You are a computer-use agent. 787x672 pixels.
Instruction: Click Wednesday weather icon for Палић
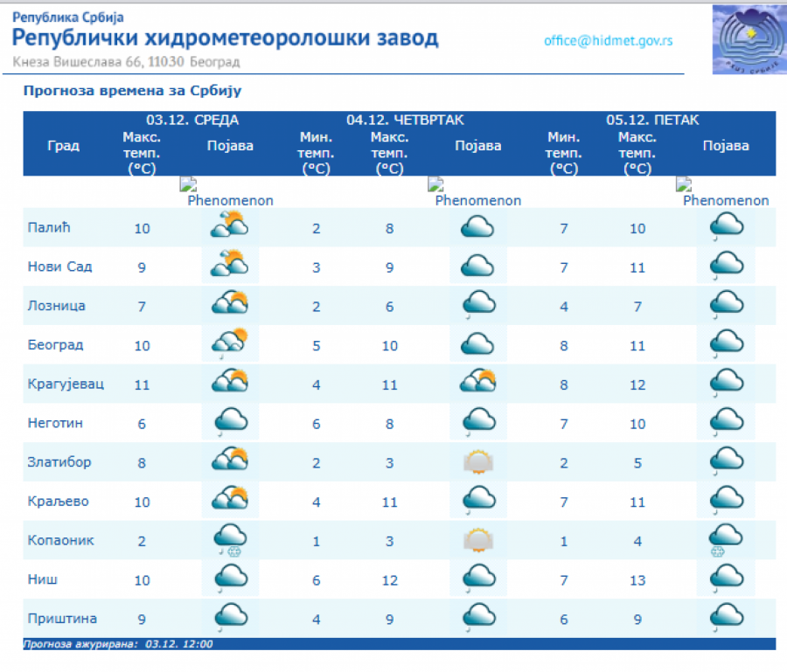230,228
